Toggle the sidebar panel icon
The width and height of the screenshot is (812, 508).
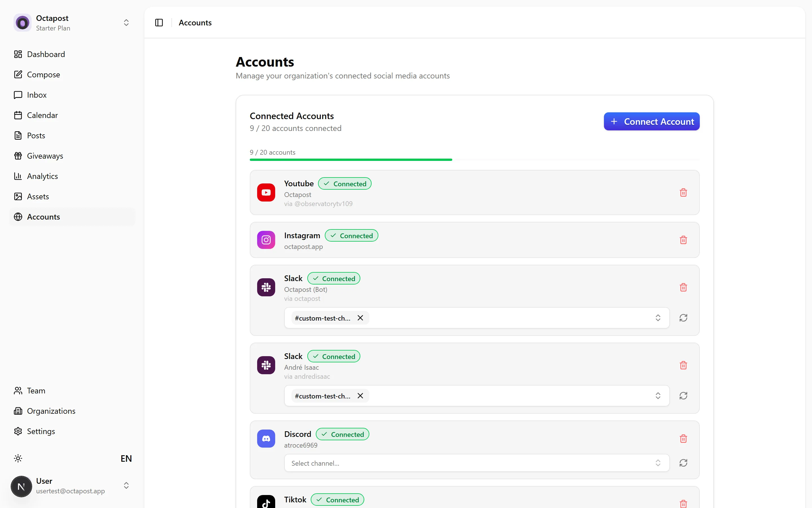tap(159, 23)
